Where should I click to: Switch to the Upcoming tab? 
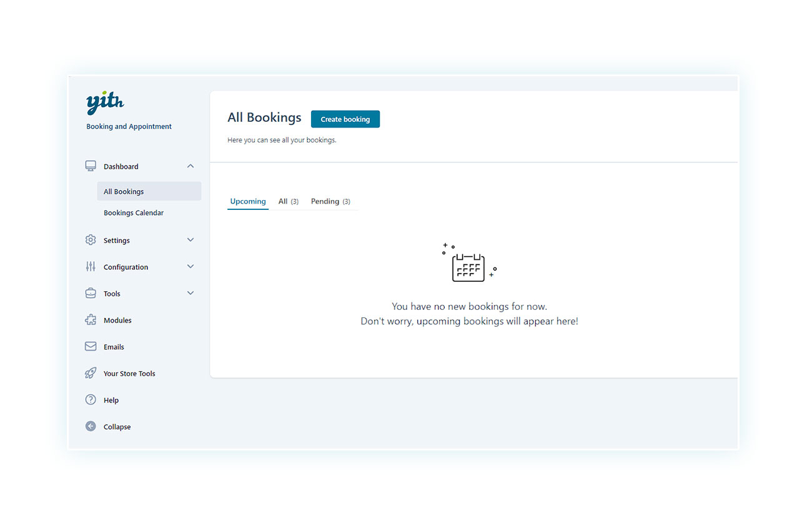click(248, 201)
